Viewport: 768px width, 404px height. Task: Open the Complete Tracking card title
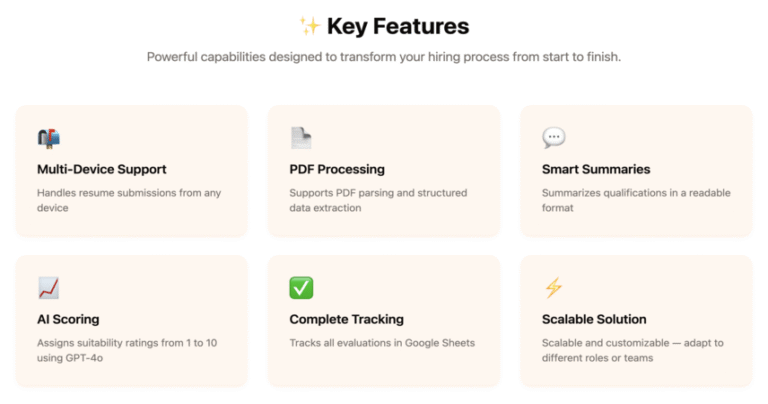click(346, 319)
